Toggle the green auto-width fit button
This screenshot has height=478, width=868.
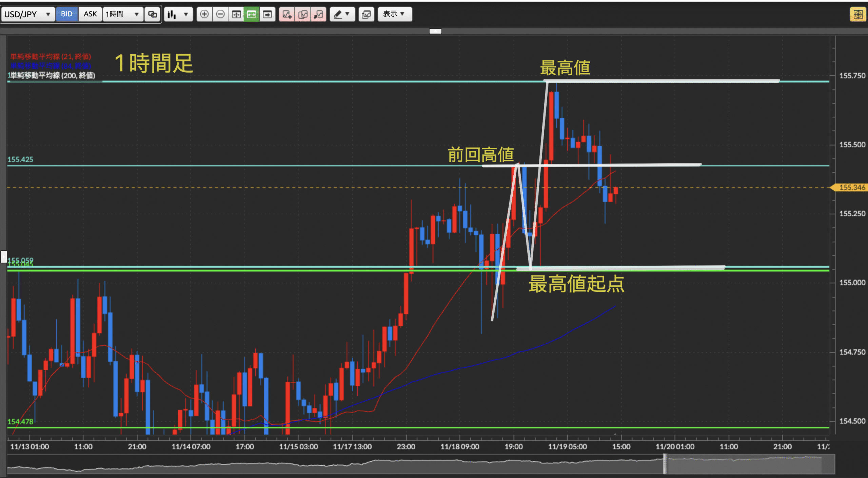point(252,14)
